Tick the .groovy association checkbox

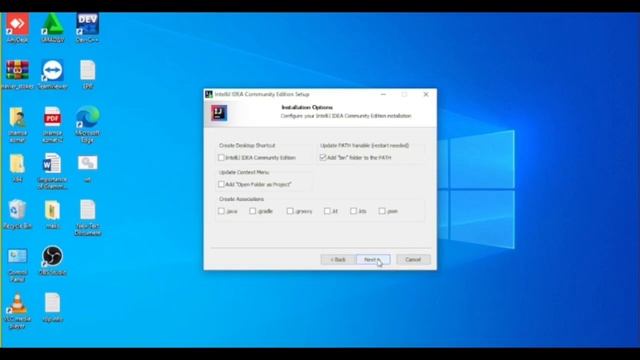pos(290,211)
